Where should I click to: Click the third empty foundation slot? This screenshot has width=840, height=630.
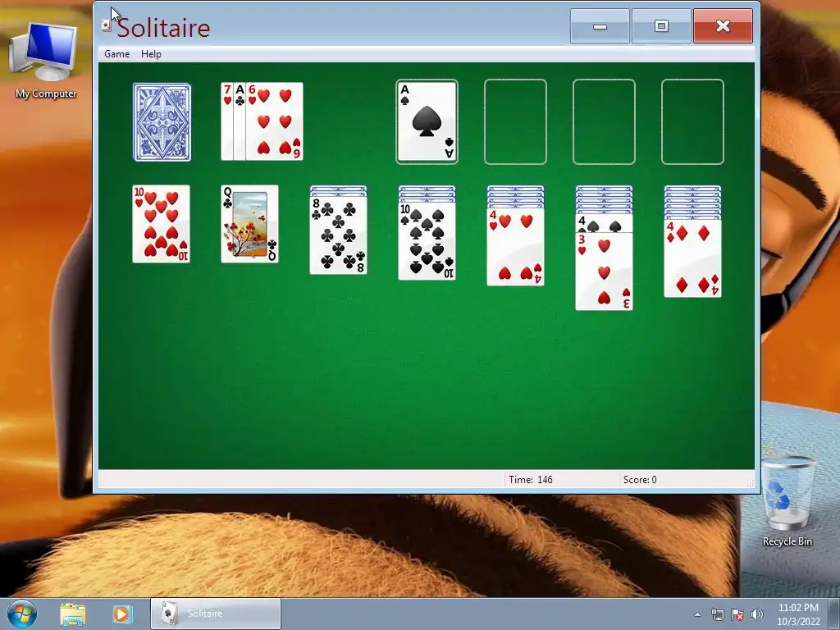604,121
